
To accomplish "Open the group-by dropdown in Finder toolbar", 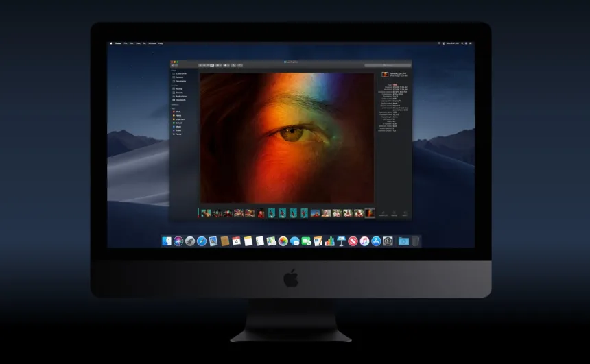I will click(218, 65).
